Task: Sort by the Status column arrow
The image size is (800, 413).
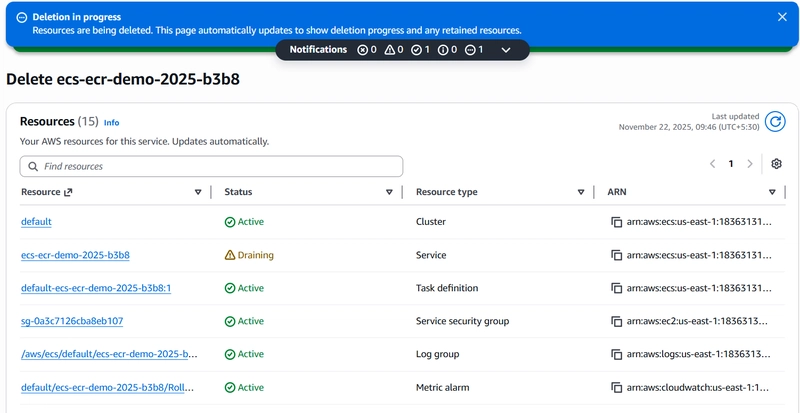Action: click(389, 192)
